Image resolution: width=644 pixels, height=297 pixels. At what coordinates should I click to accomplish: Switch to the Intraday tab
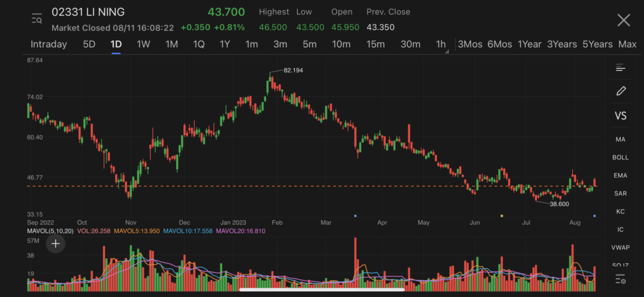(x=48, y=45)
